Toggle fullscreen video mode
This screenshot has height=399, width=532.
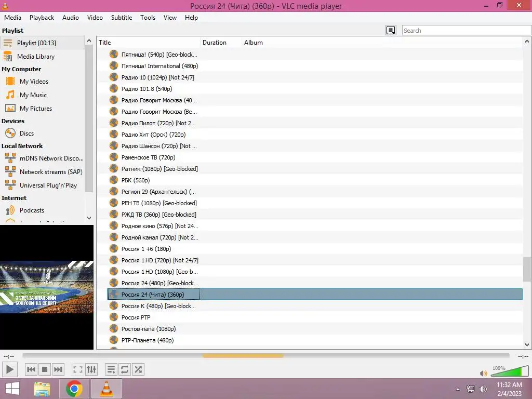(x=78, y=369)
